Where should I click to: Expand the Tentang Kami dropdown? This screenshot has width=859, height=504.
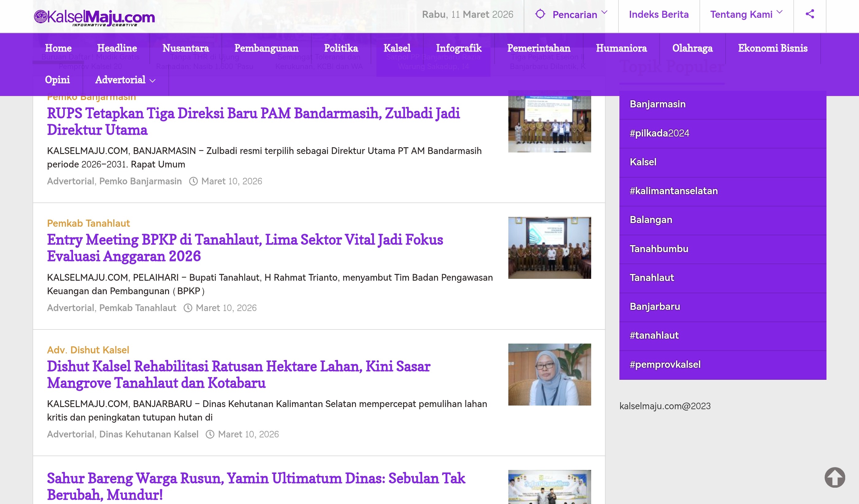780,13
